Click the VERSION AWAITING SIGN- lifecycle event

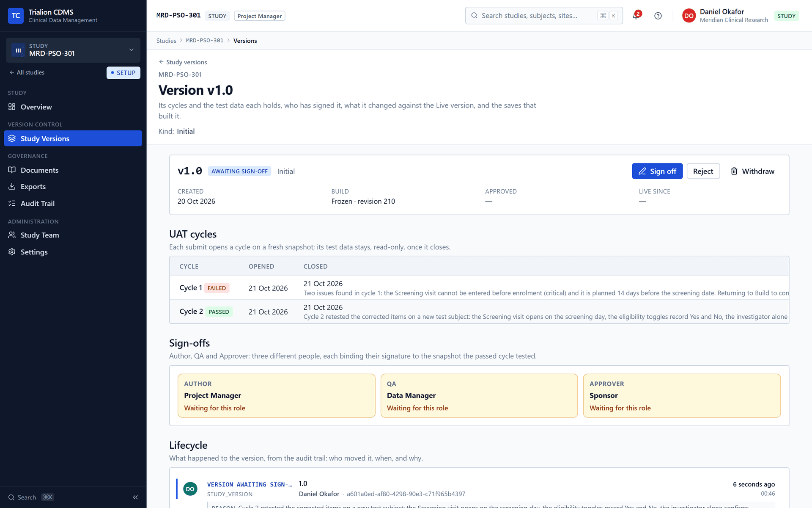click(x=250, y=484)
